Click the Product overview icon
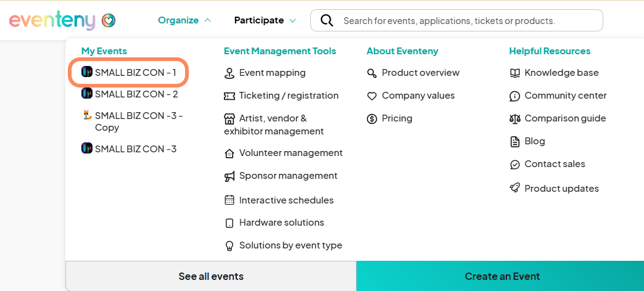Image resolution: width=644 pixels, height=291 pixels. tap(372, 73)
